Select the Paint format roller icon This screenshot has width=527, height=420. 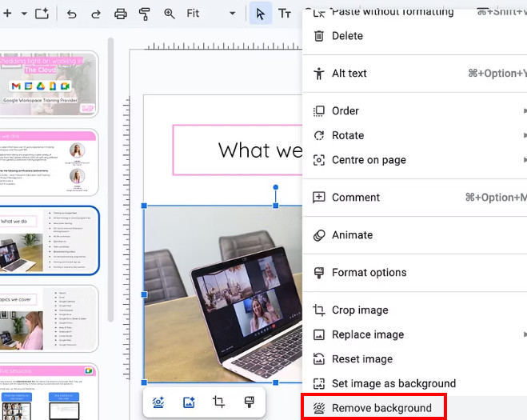pos(145,14)
